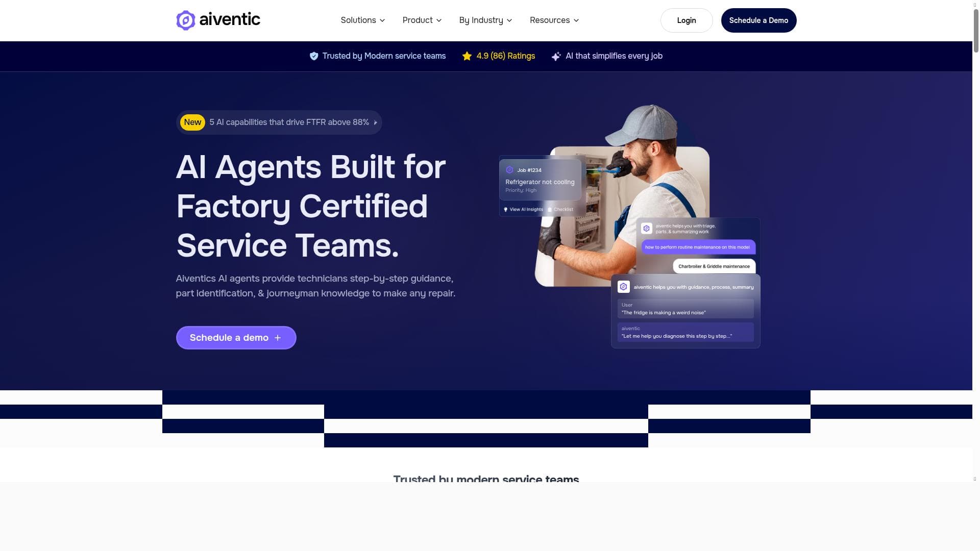
Task: Click the fridge weird noise user message
Action: pos(685,309)
